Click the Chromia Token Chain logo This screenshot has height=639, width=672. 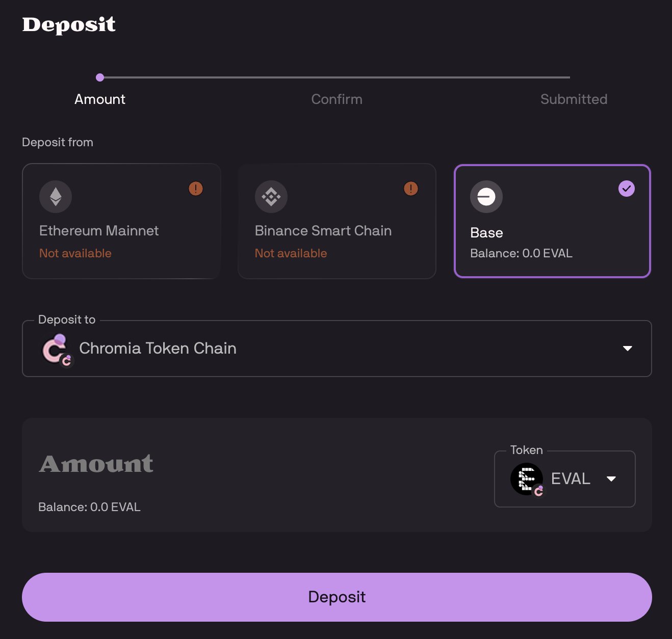point(57,350)
